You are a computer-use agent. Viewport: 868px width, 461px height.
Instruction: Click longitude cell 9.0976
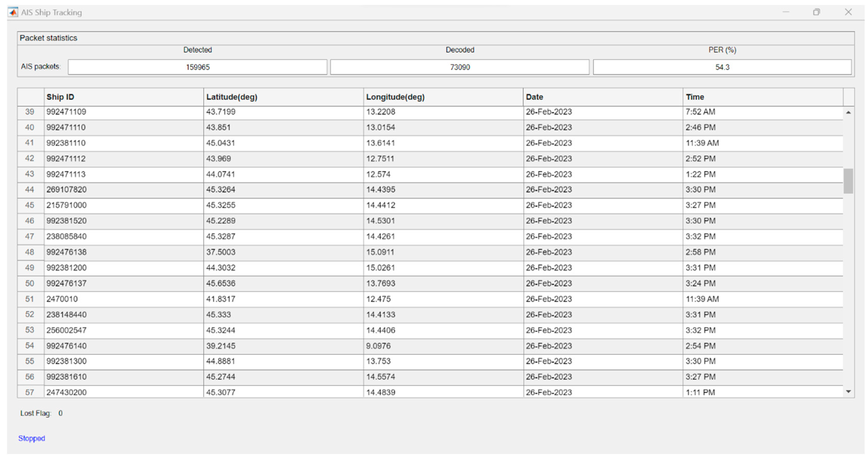(x=378, y=346)
